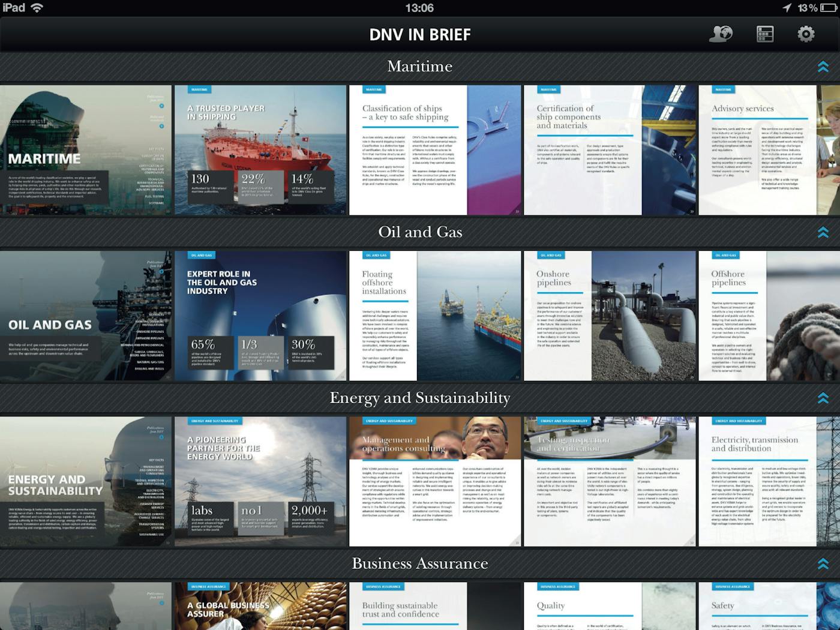This screenshot has height=630, width=840.
Task: Open 'A Pioneering Partner' energy page
Action: pyautogui.click(x=260, y=481)
